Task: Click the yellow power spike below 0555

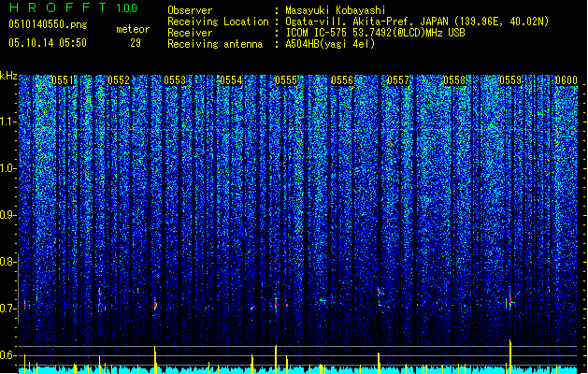Action: click(x=276, y=359)
